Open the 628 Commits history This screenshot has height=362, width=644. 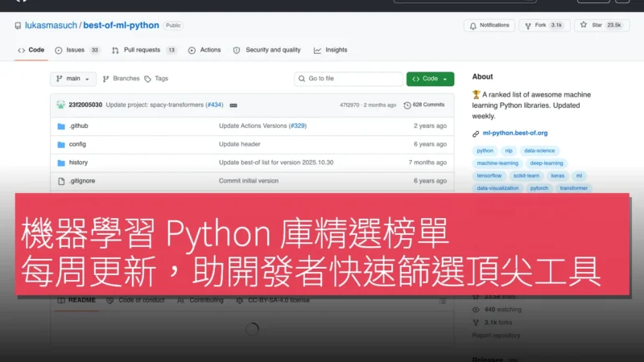pos(424,105)
